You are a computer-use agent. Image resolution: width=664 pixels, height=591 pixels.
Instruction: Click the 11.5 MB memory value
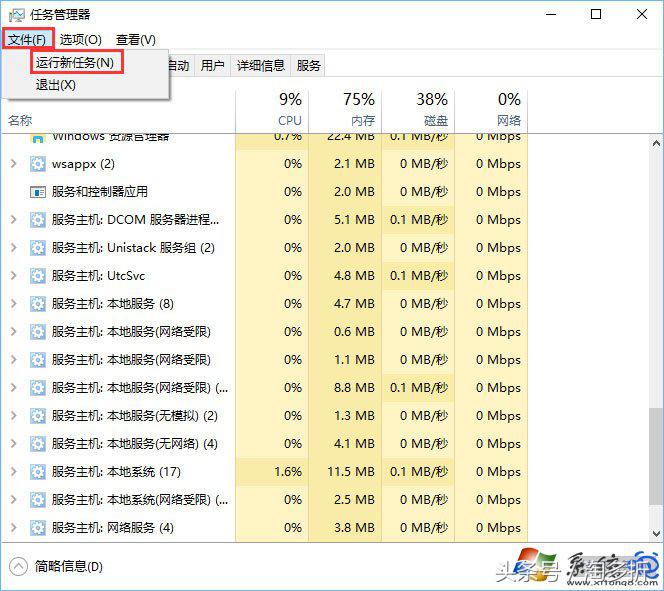point(351,471)
